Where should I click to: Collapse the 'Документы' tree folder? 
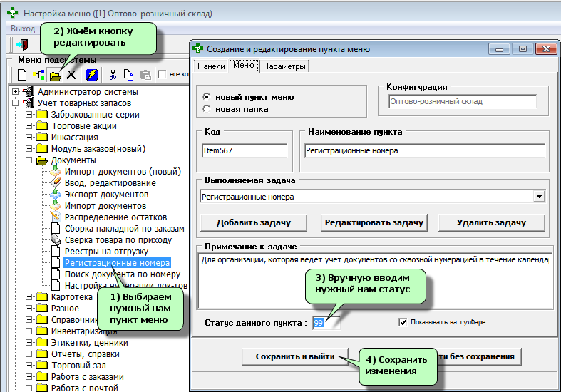pyautogui.click(x=29, y=160)
